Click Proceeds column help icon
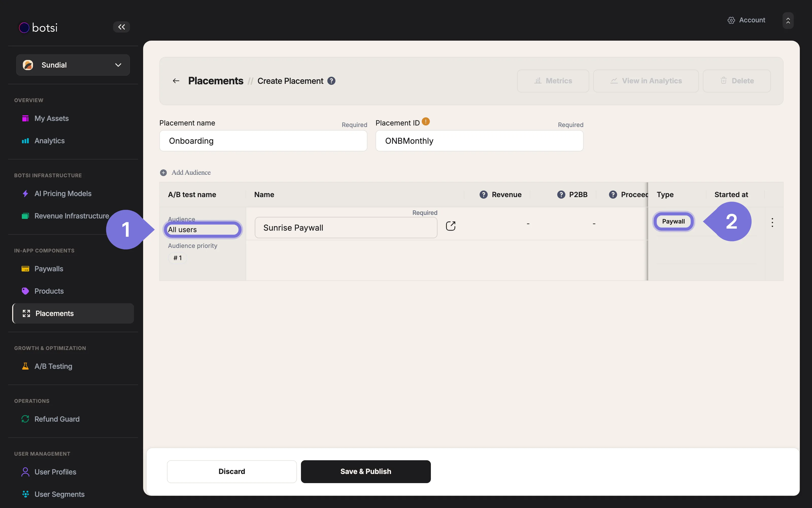812x508 pixels. coord(613,195)
